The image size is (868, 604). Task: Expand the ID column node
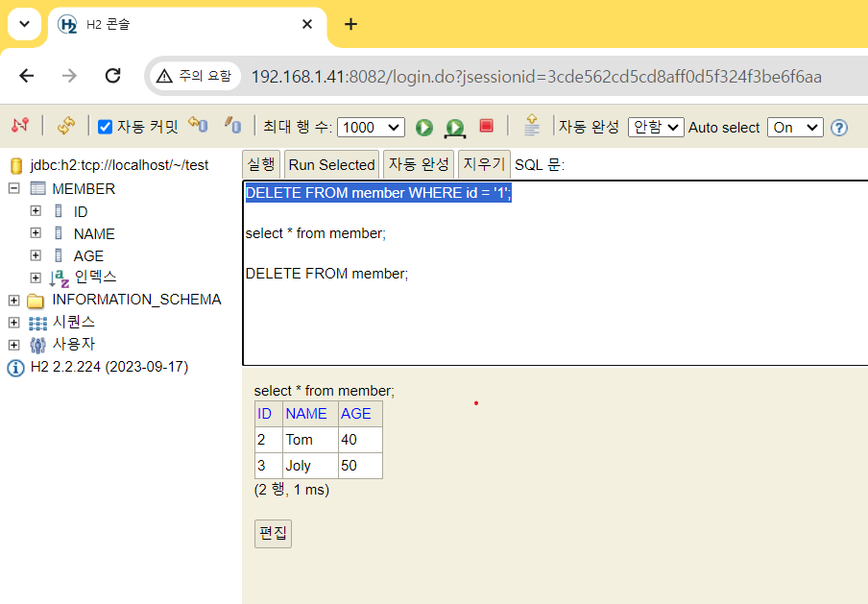coord(36,211)
